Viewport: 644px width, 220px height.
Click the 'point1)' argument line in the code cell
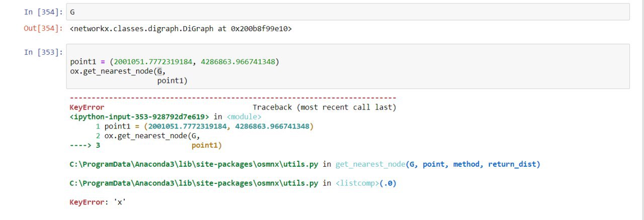click(172, 81)
